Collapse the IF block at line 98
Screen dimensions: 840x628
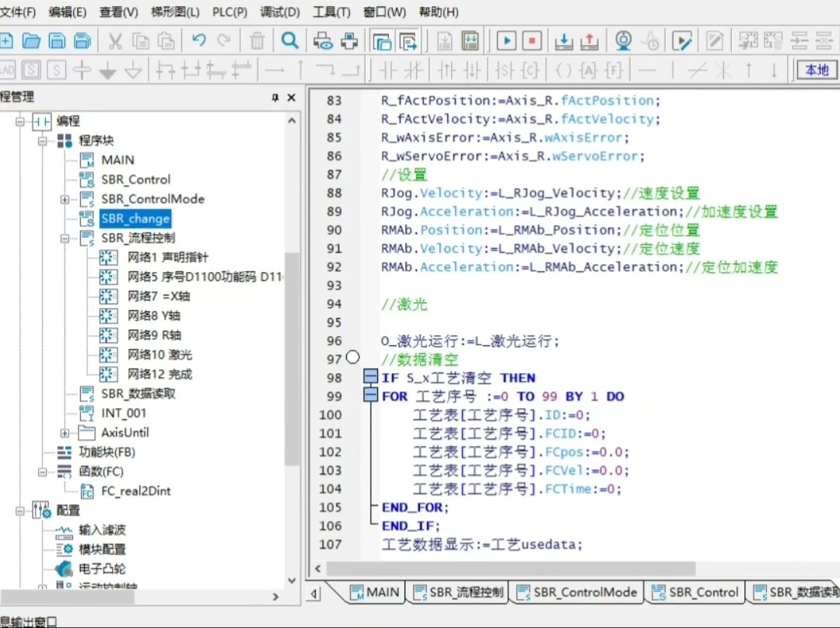(x=370, y=377)
